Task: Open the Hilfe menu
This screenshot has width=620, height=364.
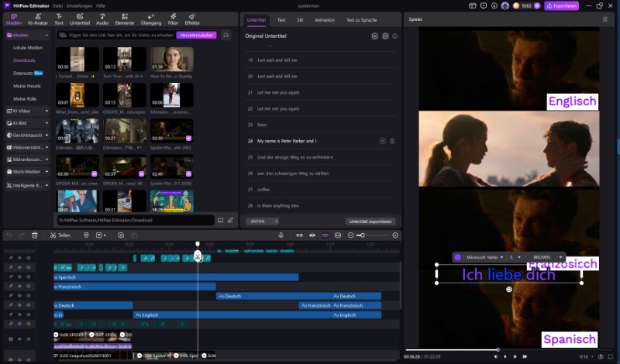Action: pos(101,6)
